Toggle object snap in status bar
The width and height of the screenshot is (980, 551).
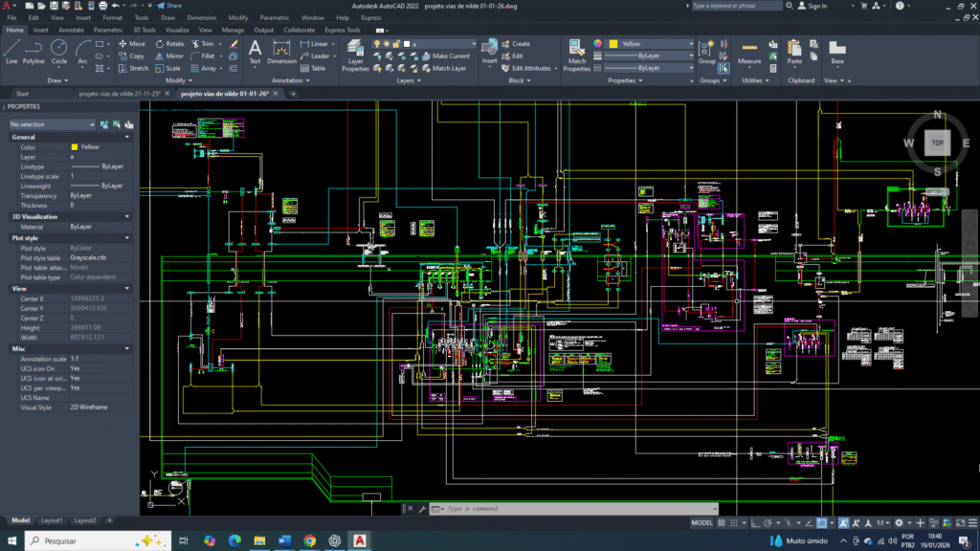[821, 523]
